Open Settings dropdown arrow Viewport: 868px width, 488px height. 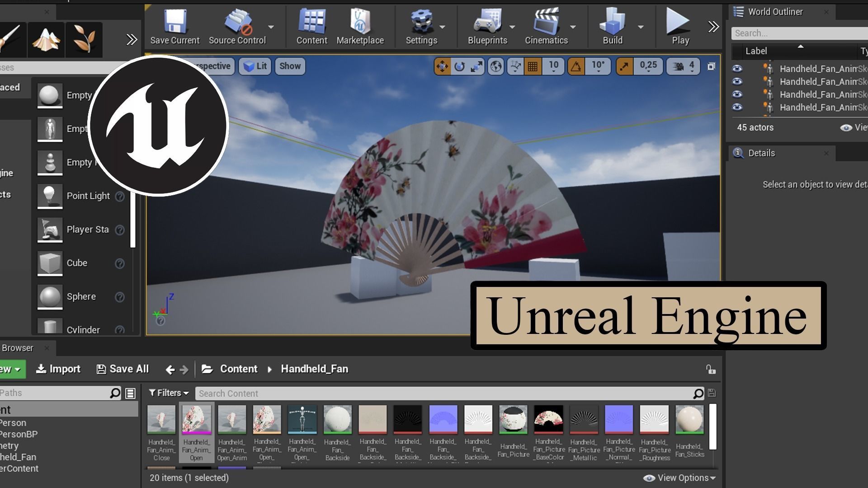point(442,27)
